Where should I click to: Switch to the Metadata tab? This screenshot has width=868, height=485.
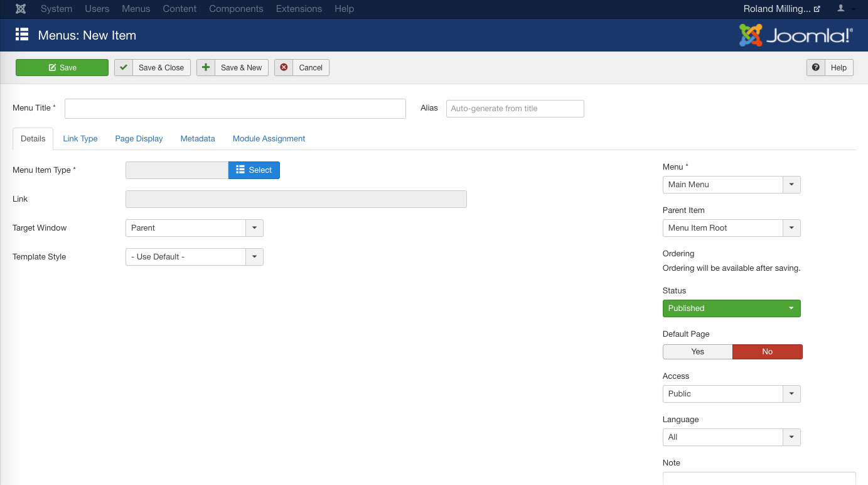point(198,138)
